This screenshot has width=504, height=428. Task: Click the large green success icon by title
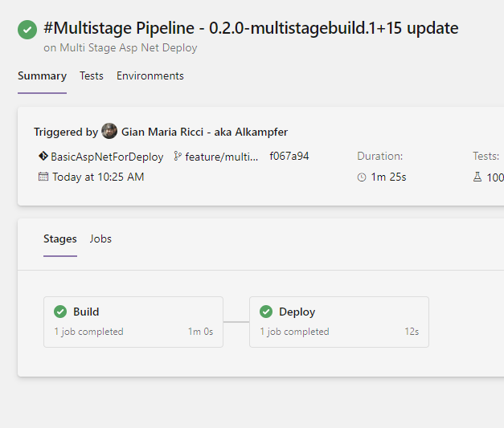27,30
